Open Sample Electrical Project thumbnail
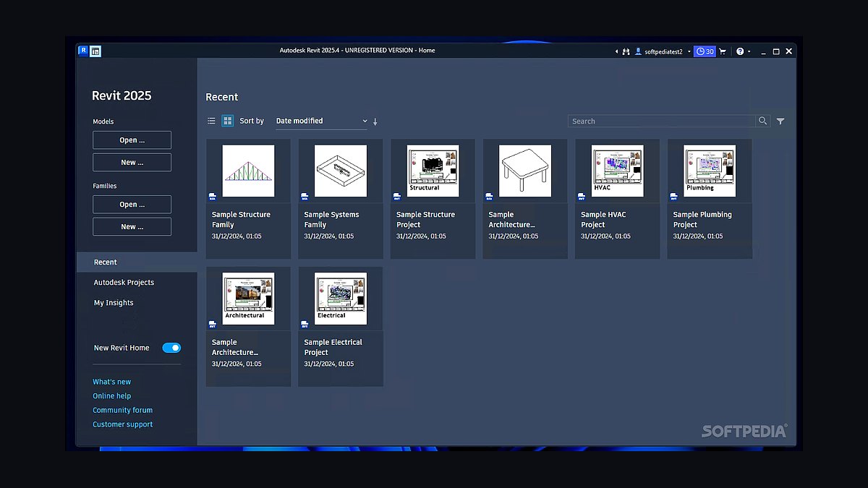Image resolution: width=868 pixels, height=488 pixels. pyautogui.click(x=341, y=299)
